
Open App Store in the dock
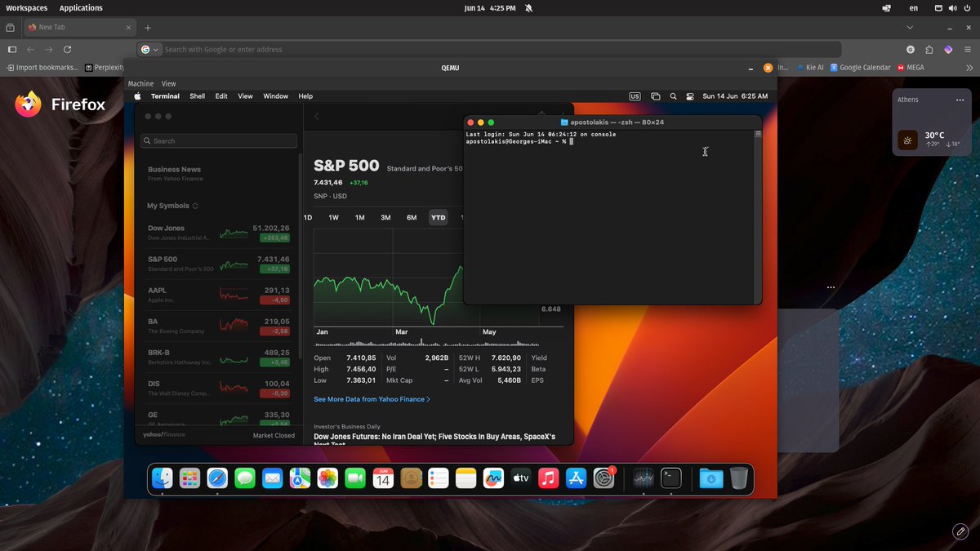tap(576, 478)
